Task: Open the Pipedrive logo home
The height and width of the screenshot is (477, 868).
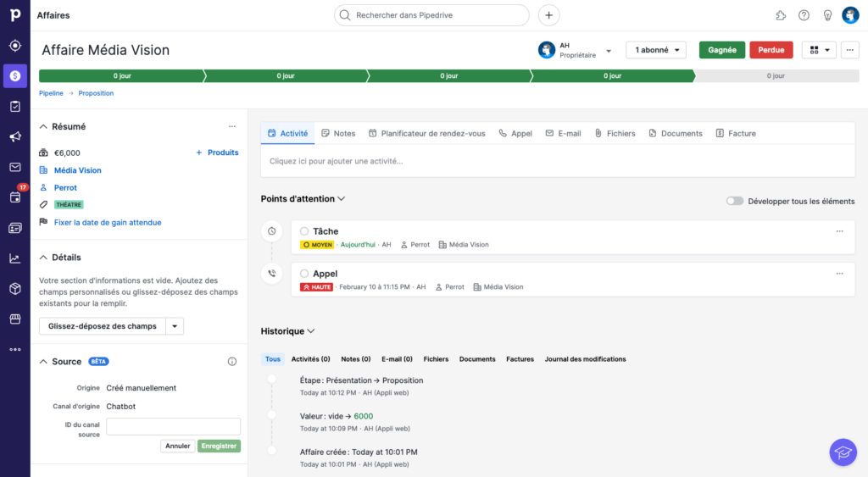Action: click(x=15, y=15)
